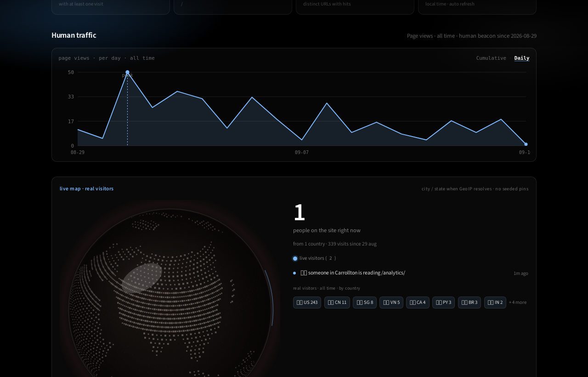Click the '50' value on the chart axis
The width and height of the screenshot is (588, 377).
(71, 72)
